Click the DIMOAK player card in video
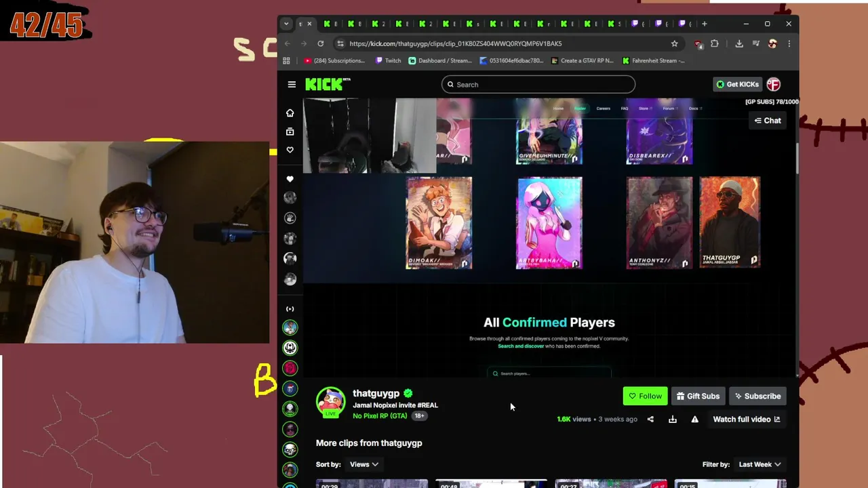This screenshot has height=488, width=868. point(439,223)
